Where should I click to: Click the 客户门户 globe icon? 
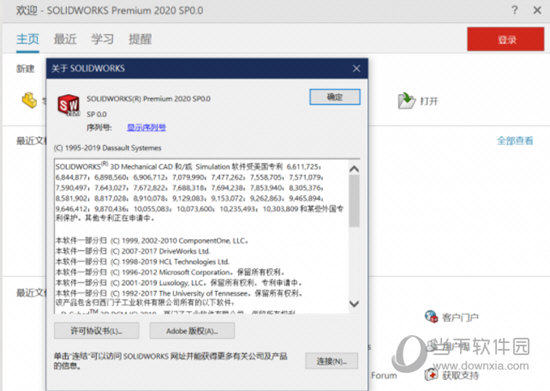point(431,317)
